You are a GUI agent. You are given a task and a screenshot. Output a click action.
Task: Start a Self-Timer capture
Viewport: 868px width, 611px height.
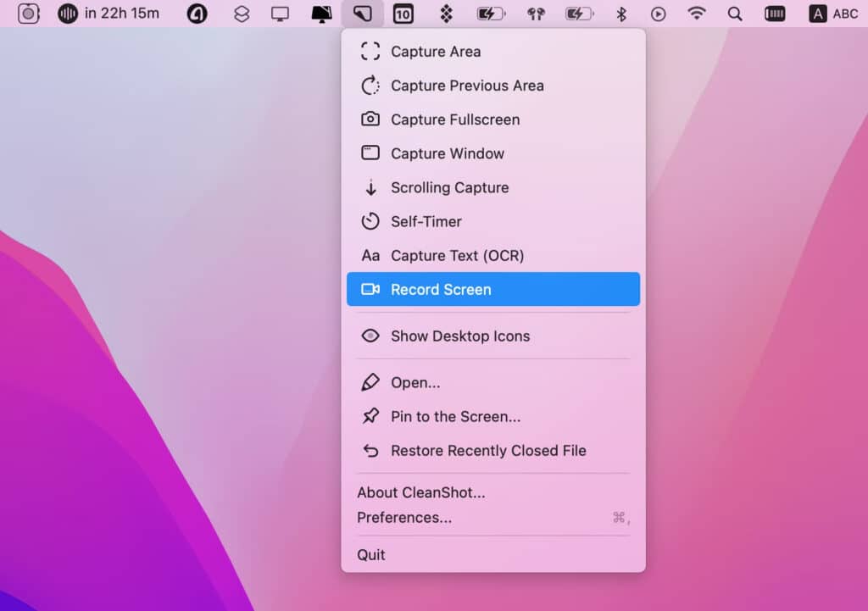tap(426, 222)
